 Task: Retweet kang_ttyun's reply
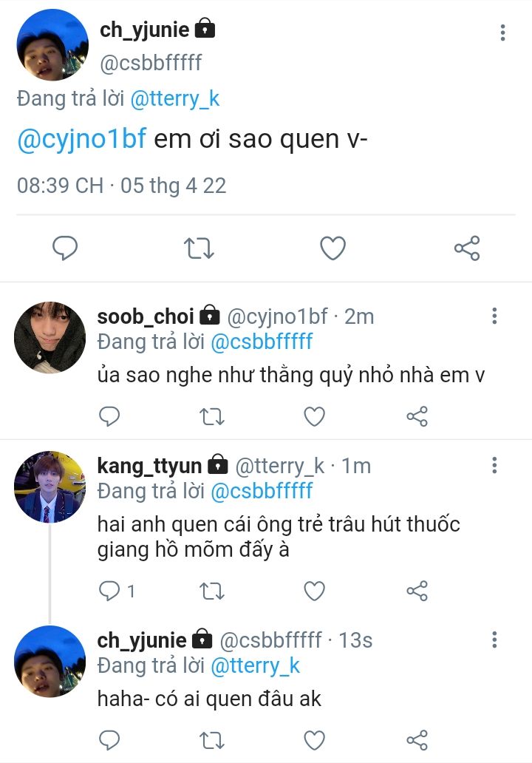212,591
